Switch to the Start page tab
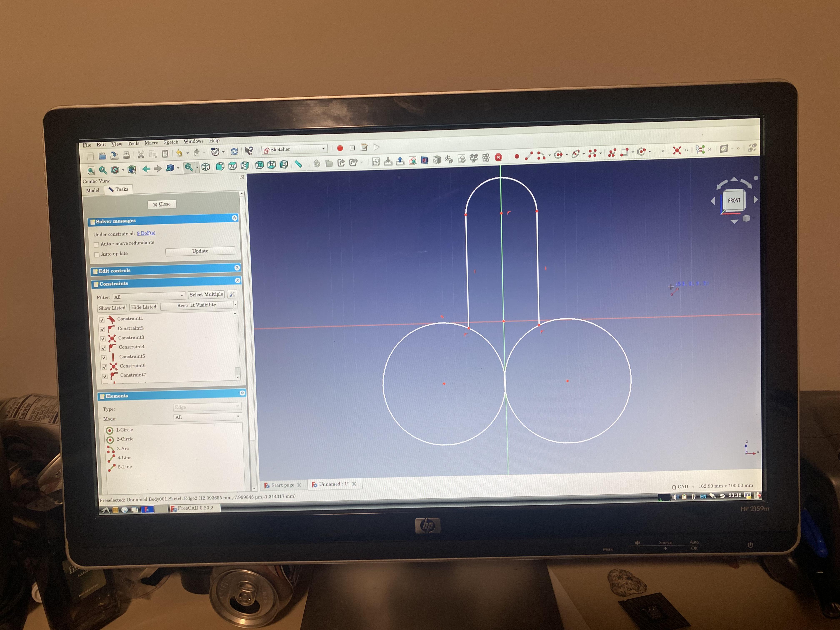The height and width of the screenshot is (630, 840). tap(282, 485)
